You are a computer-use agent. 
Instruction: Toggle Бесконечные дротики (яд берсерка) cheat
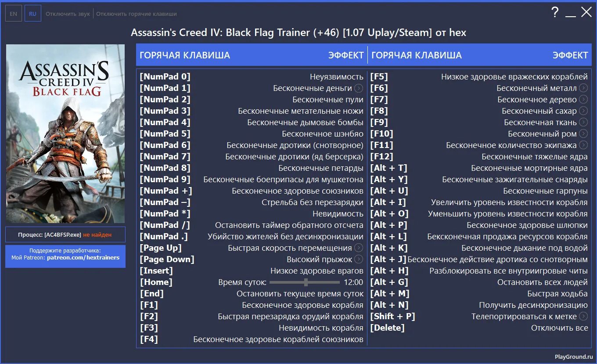(295, 157)
